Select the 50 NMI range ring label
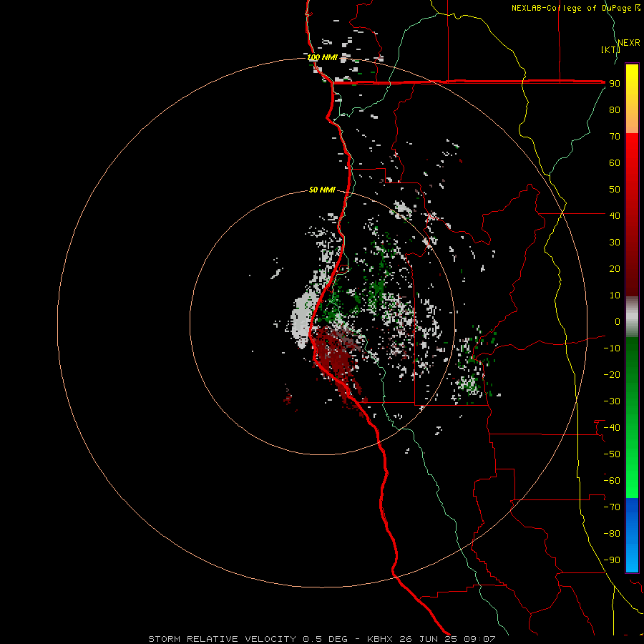The width and height of the screenshot is (644, 644). [322, 190]
